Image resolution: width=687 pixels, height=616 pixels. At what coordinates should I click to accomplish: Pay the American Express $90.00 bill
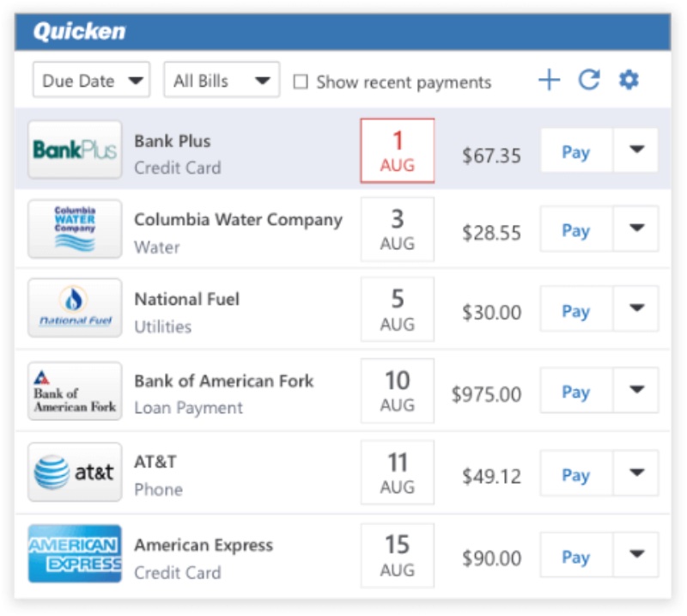(x=575, y=556)
